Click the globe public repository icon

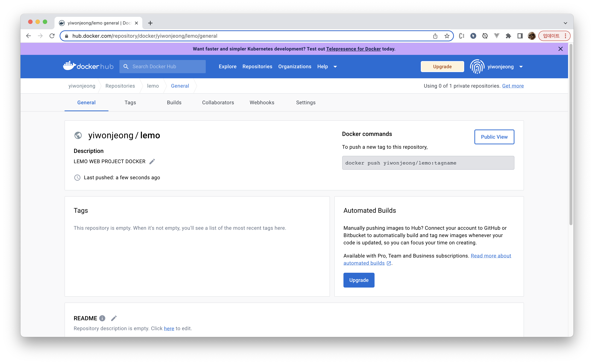click(78, 135)
